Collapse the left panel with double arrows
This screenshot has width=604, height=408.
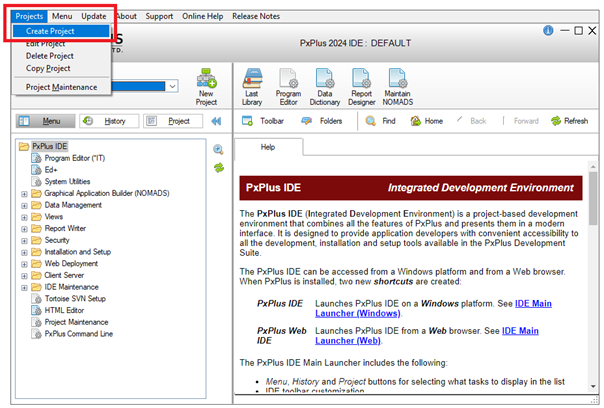(215, 121)
